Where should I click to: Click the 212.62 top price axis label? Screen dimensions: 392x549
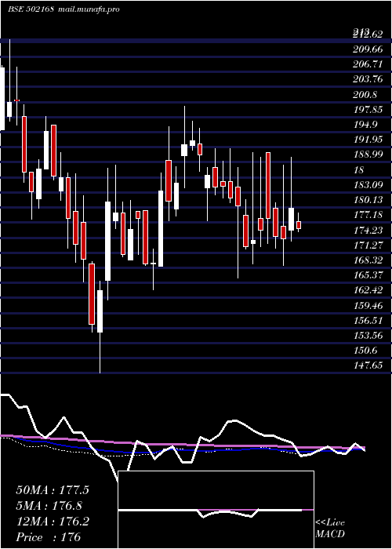click(x=368, y=34)
